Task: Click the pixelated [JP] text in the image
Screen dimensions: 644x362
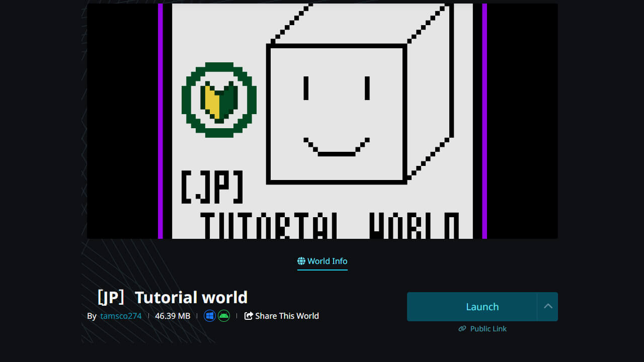Action: 212,187
